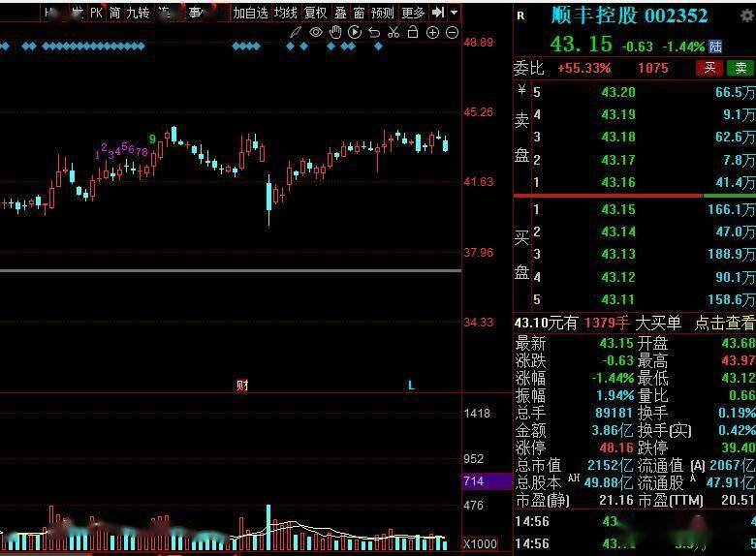
Task: Select sell price 43.20
Action: pos(618,92)
